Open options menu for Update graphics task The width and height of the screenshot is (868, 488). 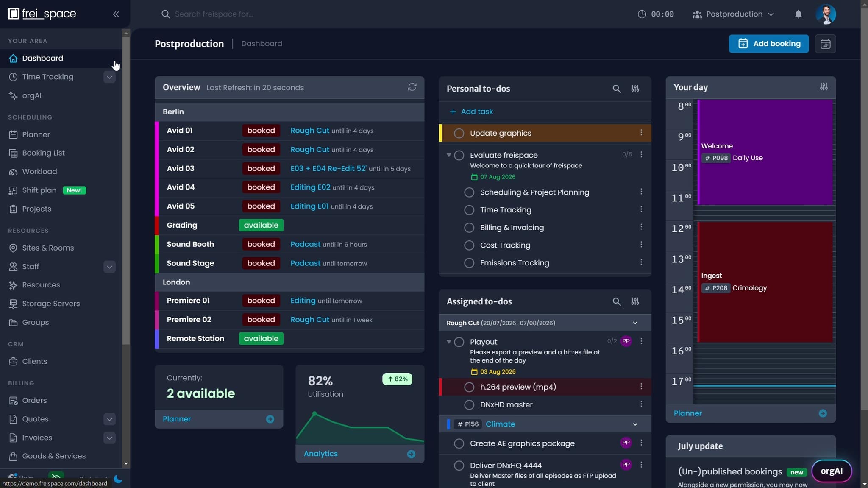pos(641,133)
